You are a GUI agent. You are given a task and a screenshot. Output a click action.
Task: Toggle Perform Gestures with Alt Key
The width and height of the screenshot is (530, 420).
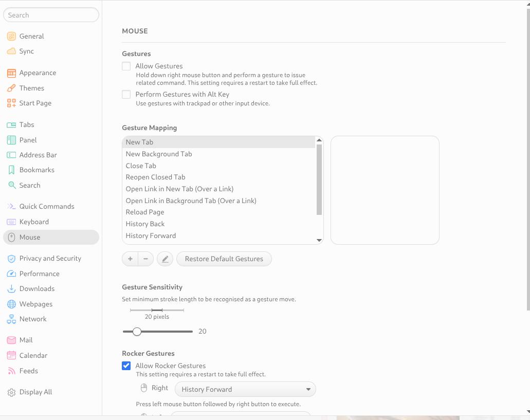click(126, 94)
